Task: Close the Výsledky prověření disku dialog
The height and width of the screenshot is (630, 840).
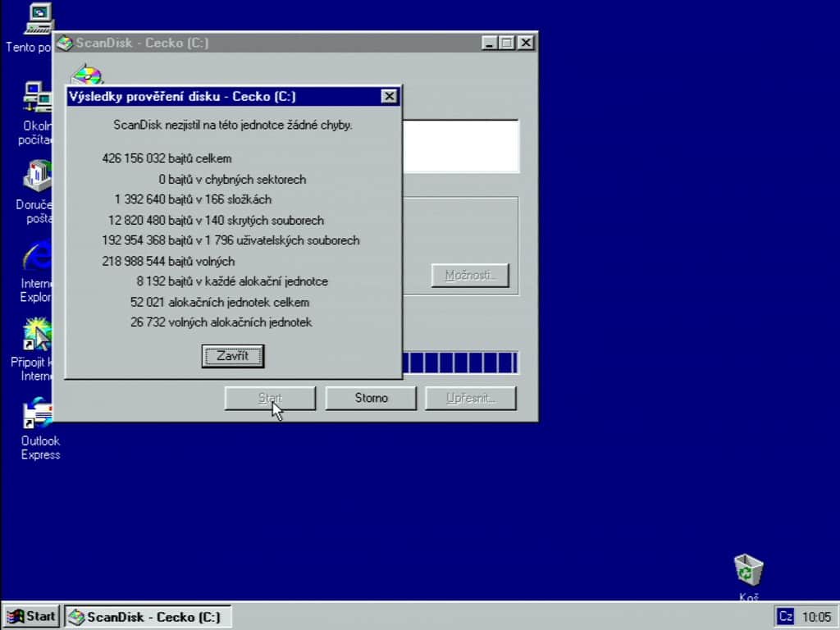Action: [x=389, y=97]
